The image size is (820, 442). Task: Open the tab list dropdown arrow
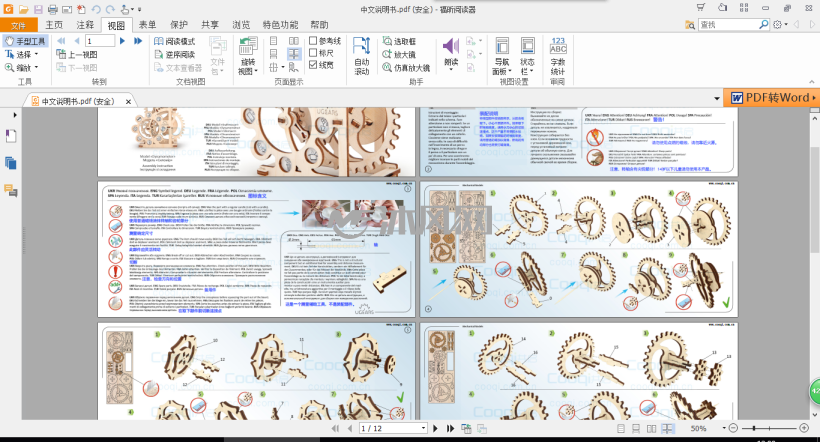pos(717,98)
